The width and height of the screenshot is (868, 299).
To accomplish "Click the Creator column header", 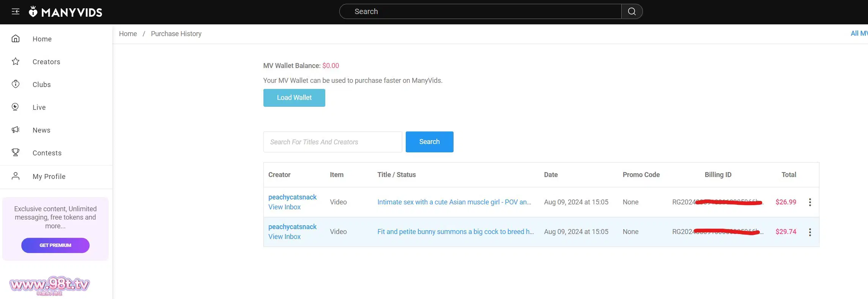I will (279, 175).
